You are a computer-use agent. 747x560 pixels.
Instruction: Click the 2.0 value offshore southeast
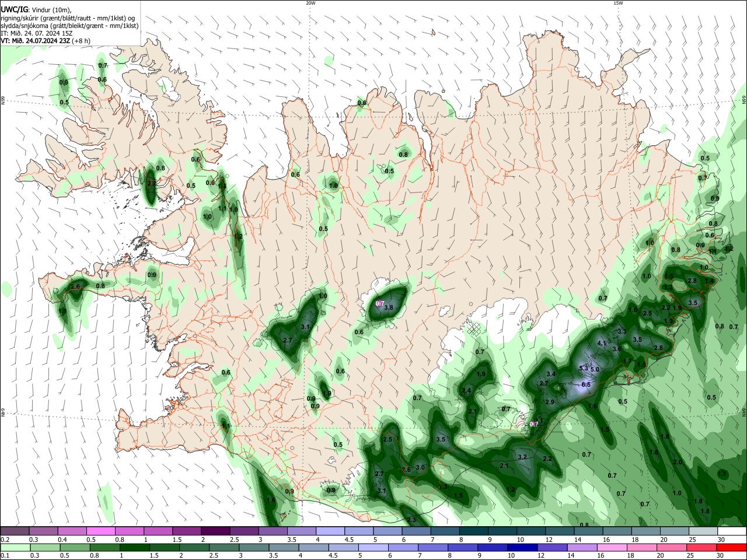pyautogui.click(x=678, y=462)
